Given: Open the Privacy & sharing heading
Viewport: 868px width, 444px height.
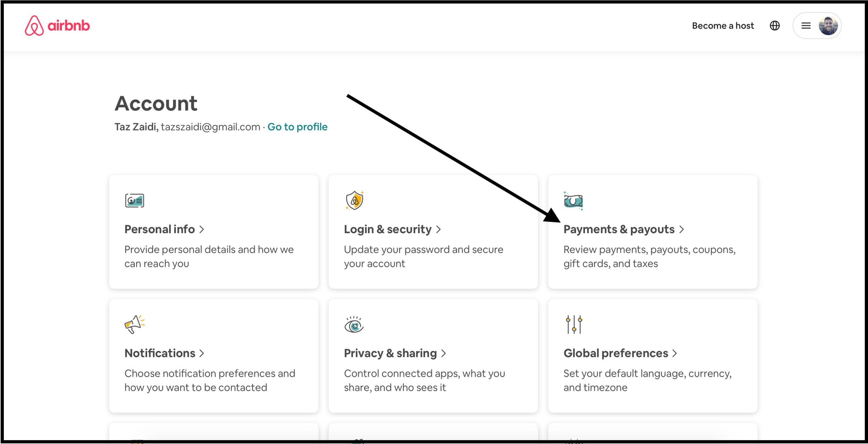Looking at the screenshot, I should (x=390, y=353).
